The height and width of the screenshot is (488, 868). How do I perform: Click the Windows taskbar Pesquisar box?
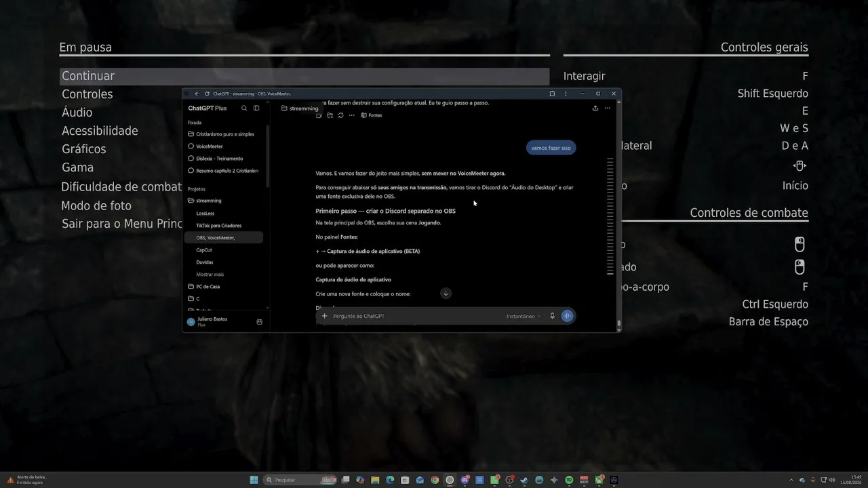pyautogui.click(x=300, y=480)
